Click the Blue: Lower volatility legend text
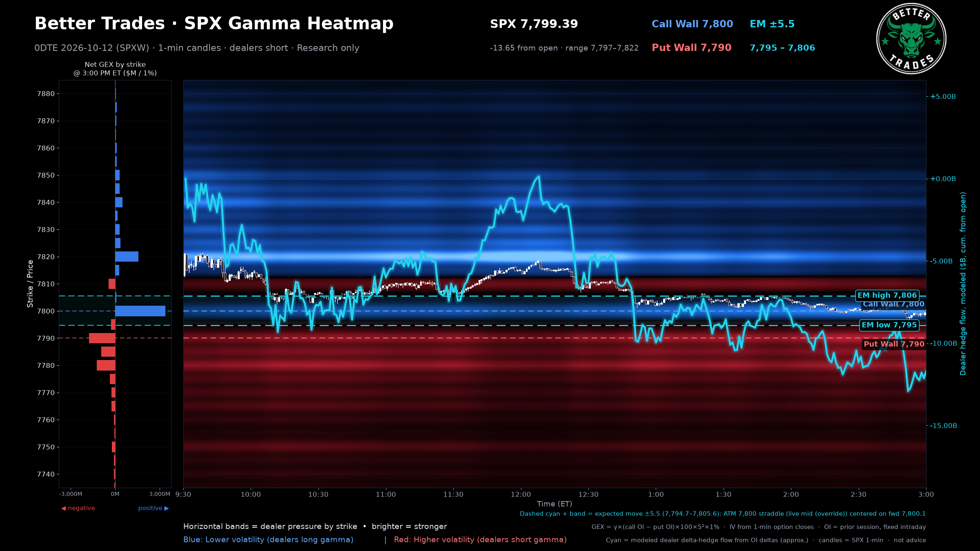The width and height of the screenshot is (980, 551). point(268,540)
